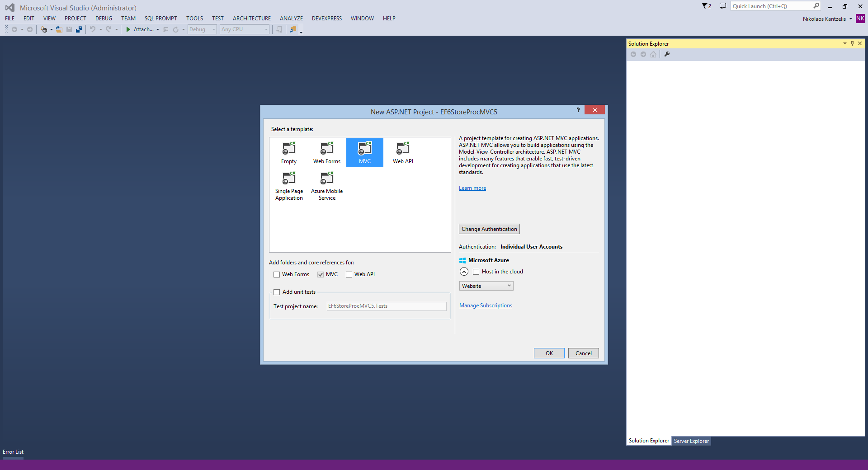Image resolution: width=868 pixels, height=470 pixels.
Task: Click the Navigate Forward toolbar arrow
Action: point(30,29)
